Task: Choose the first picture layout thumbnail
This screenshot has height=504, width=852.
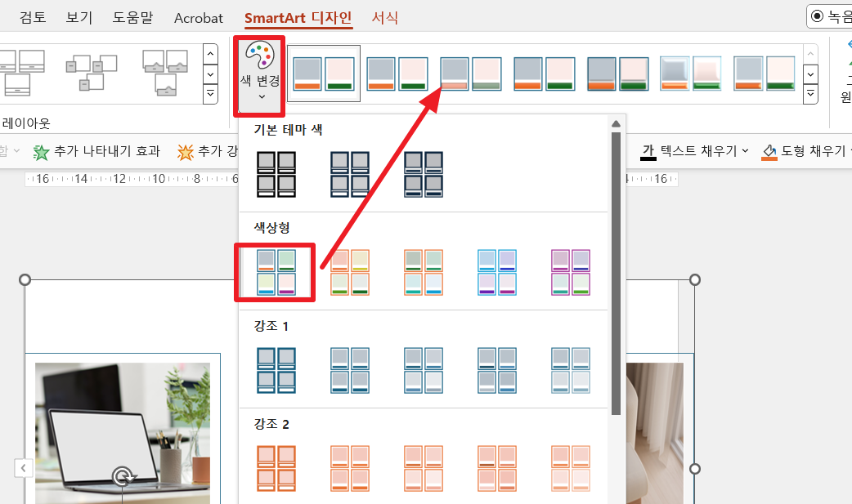Action: 22,73
